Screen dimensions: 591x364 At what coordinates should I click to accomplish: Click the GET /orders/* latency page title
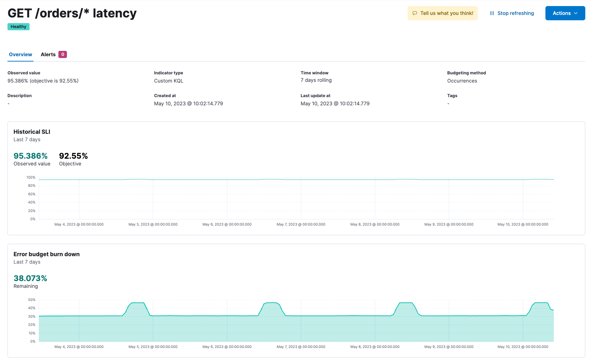pyautogui.click(x=72, y=13)
